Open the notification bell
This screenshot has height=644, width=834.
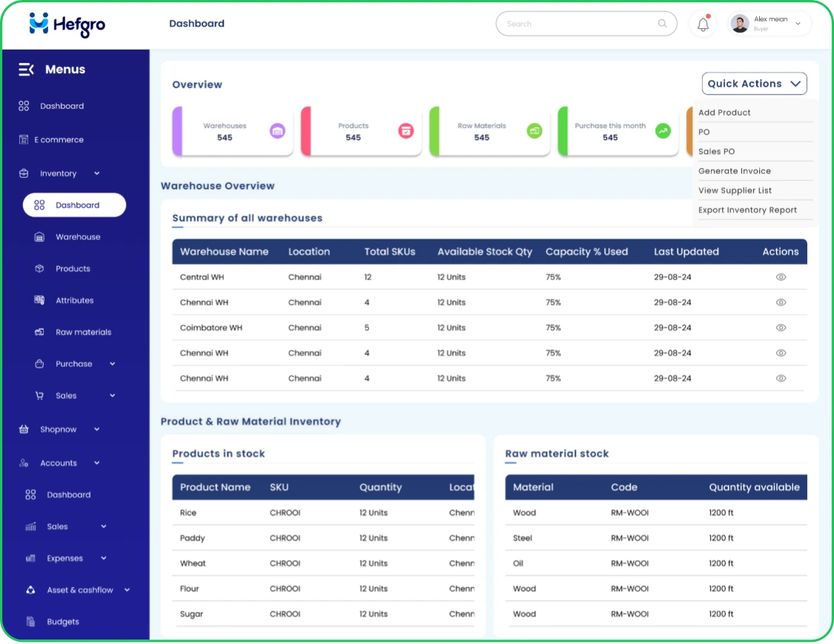[702, 24]
